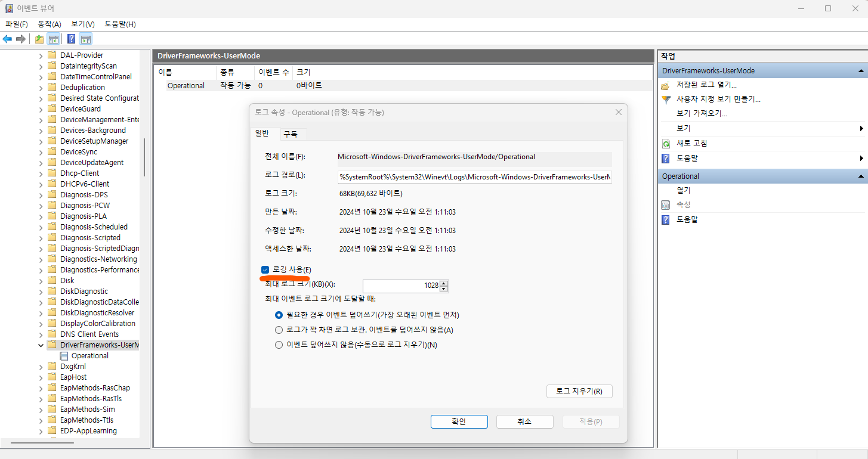Click the Disk folder icon in tree
Image resolution: width=868 pixels, height=459 pixels.
(x=52, y=281)
